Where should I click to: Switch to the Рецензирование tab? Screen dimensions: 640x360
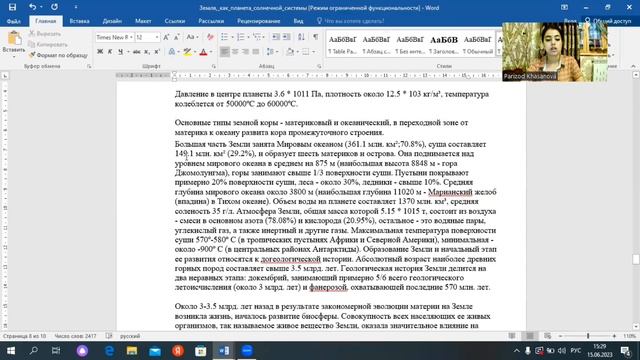pos(258,21)
